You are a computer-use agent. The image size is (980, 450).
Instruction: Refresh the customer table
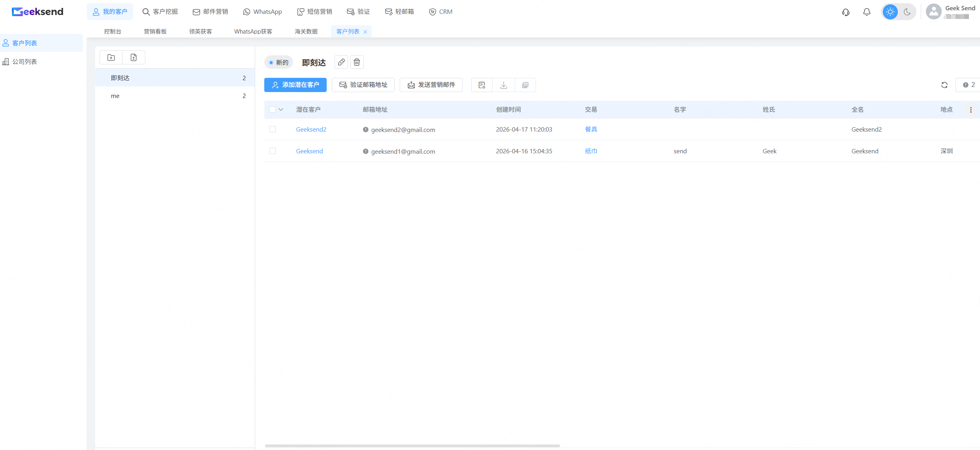pyautogui.click(x=944, y=85)
